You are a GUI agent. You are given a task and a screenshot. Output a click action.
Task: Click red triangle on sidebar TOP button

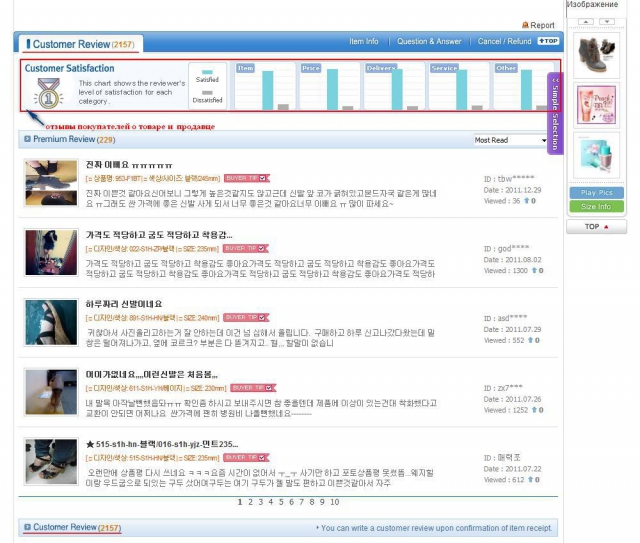coord(606,227)
